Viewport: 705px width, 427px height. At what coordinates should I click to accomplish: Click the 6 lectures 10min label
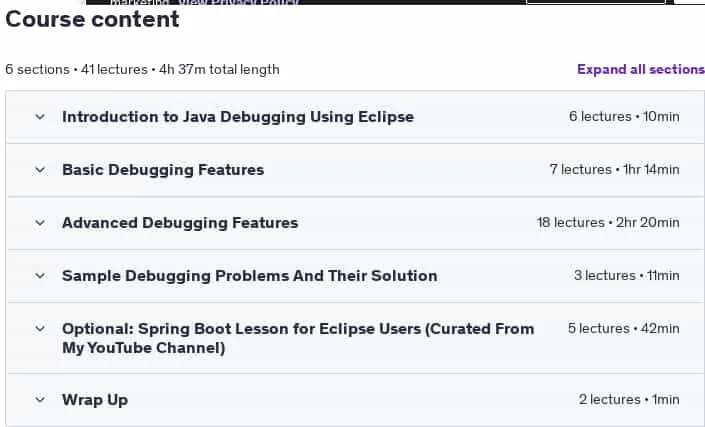(624, 116)
